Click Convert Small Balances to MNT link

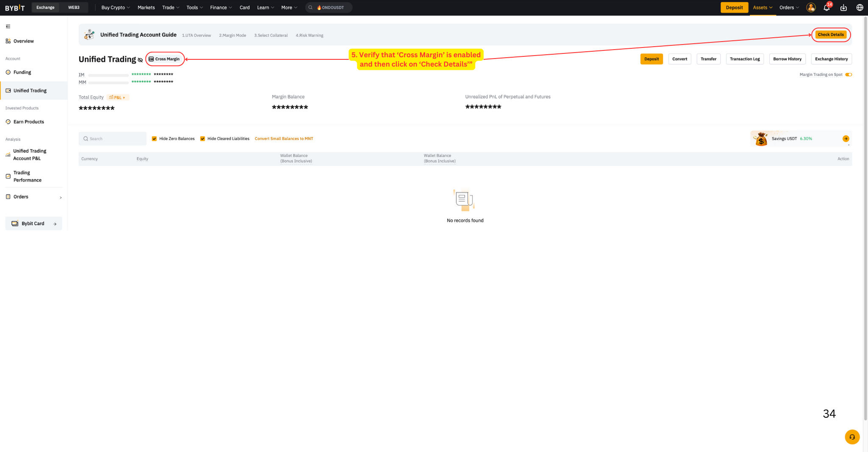tap(284, 139)
